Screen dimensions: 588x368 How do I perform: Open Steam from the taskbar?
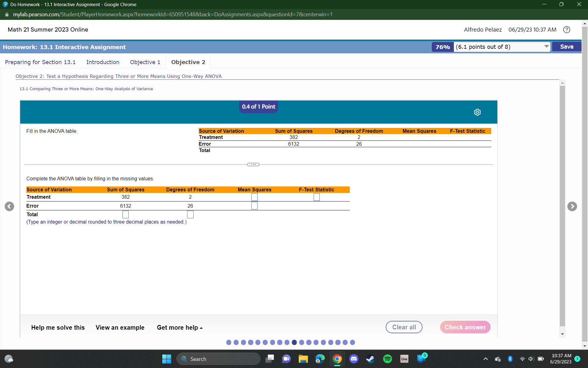(x=371, y=359)
